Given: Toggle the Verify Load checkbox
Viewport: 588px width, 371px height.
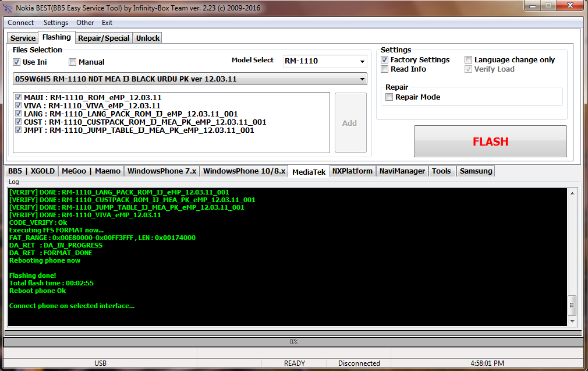Looking at the screenshot, I should (x=469, y=69).
